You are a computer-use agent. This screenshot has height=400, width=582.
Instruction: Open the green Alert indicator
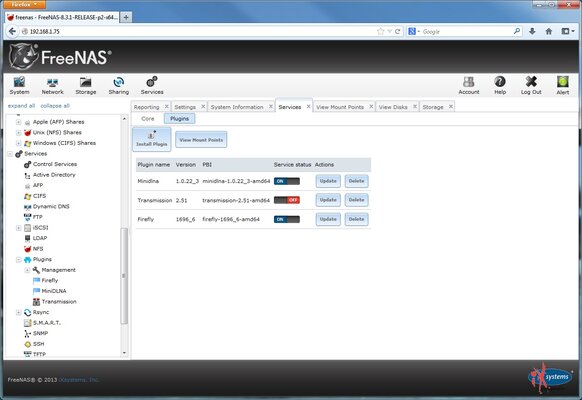tap(563, 85)
